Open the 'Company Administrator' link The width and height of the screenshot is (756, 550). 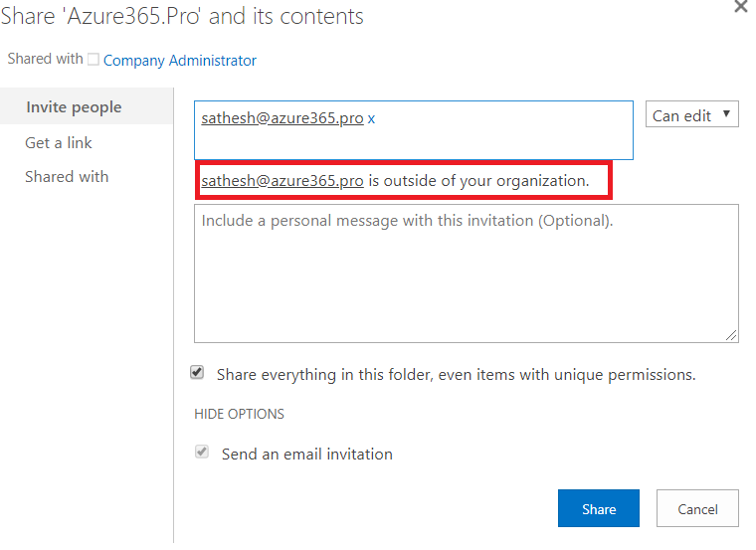[180, 61]
